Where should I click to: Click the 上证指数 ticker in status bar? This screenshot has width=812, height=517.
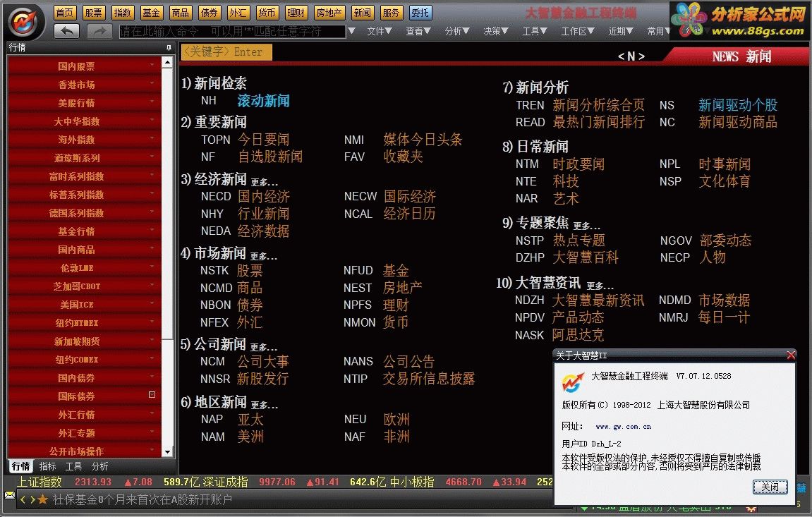(x=40, y=482)
